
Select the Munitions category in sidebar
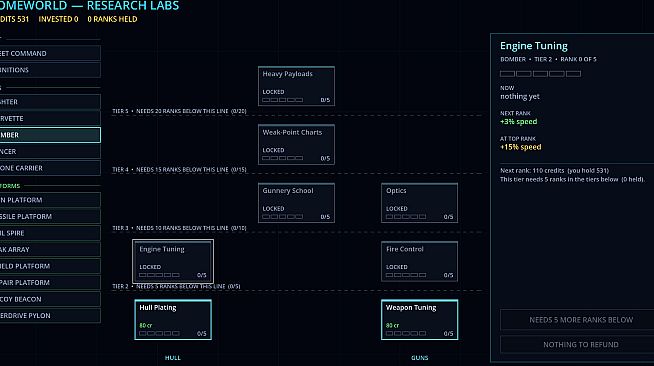(50, 70)
